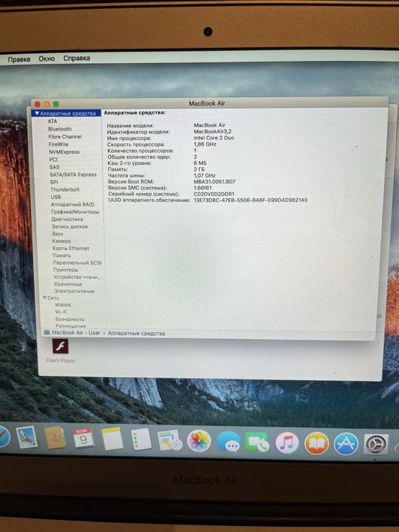Select Электропитание in the sidebar

click(x=74, y=291)
